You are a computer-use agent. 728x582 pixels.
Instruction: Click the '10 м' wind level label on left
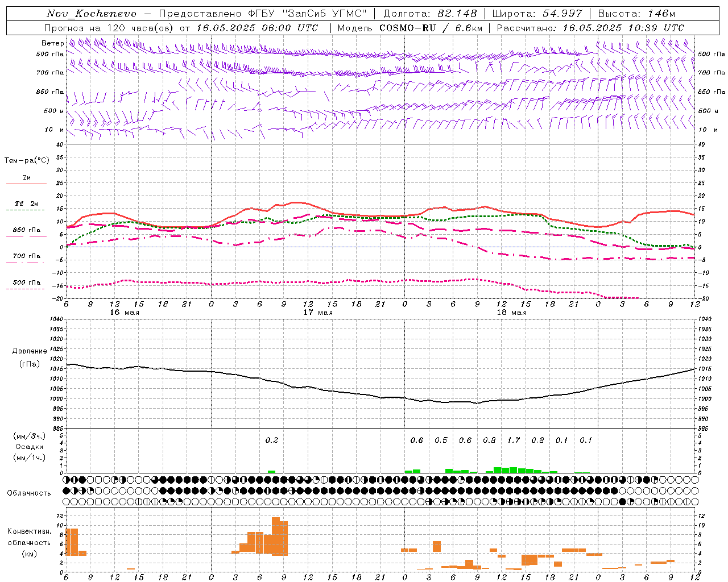[x=54, y=130]
